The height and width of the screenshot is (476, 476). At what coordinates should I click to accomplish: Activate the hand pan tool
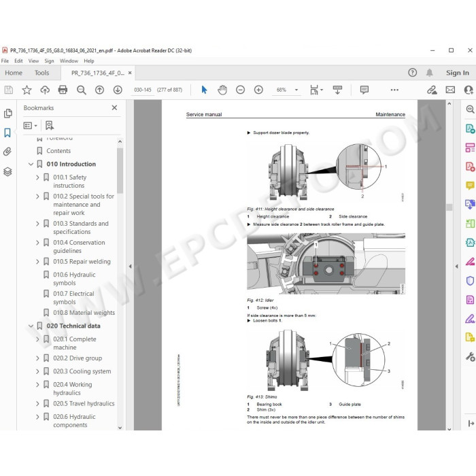tap(222, 90)
